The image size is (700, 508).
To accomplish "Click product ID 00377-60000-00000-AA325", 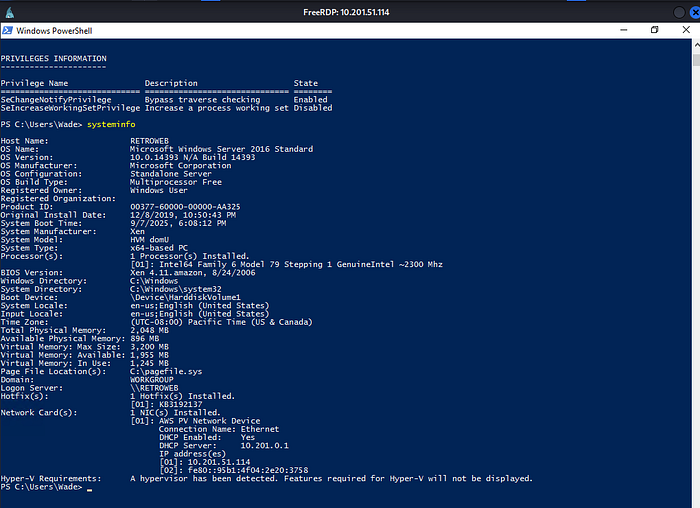I will (x=185, y=207).
